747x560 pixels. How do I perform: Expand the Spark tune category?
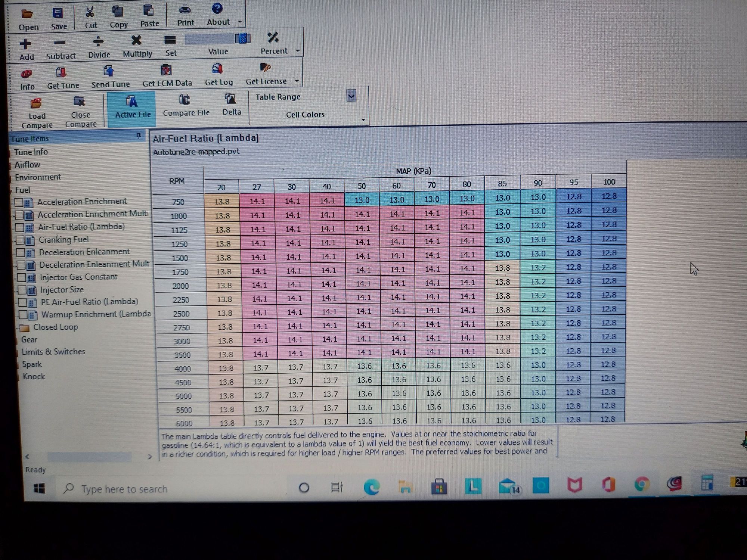click(x=32, y=364)
